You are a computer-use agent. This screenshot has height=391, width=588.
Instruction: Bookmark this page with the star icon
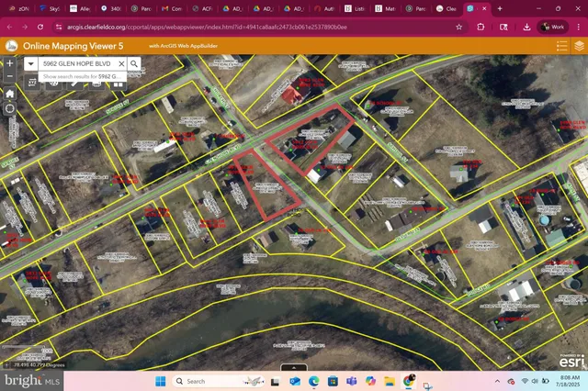pos(458,27)
